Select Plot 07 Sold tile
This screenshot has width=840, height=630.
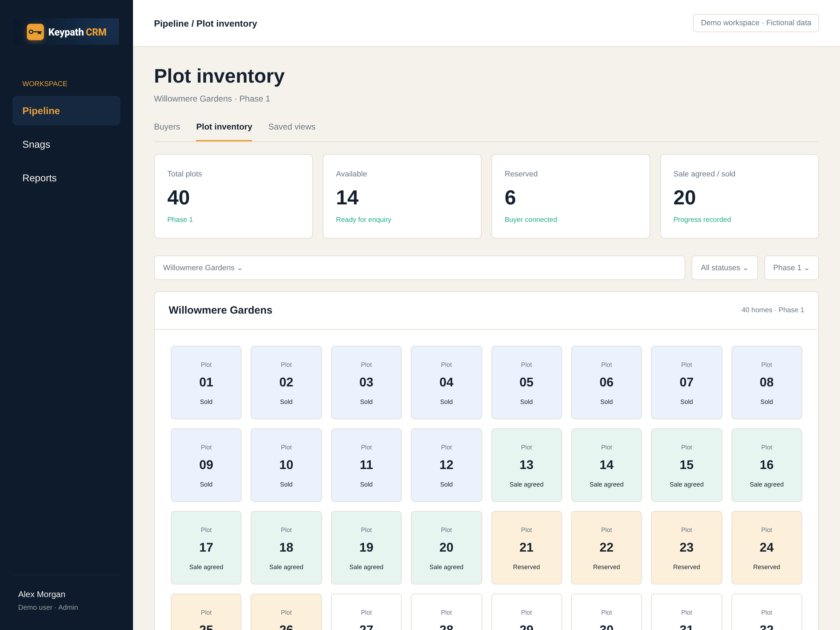click(686, 383)
